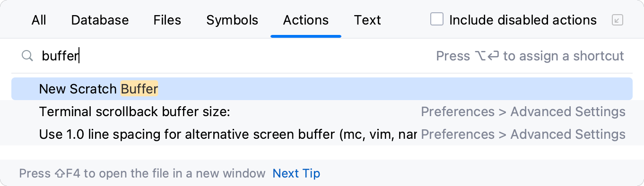Click the highlighted 'Buffer' match word
The image size is (644, 186).
pyautogui.click(x=139, y=89)
